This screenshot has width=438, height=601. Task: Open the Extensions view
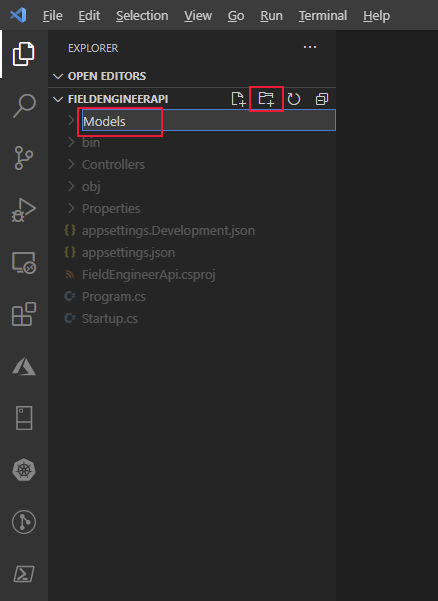(x=24, y=314)
